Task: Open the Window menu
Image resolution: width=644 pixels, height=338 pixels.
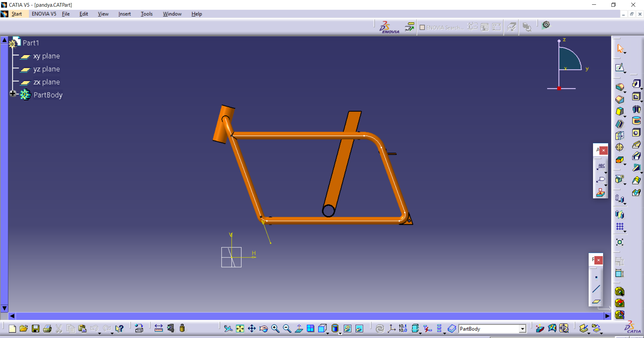Action: (x=172, y=14)
